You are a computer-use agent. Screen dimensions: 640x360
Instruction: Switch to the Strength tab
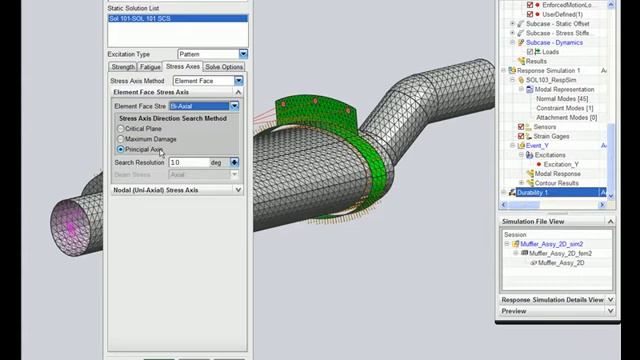tap(123, 67)
